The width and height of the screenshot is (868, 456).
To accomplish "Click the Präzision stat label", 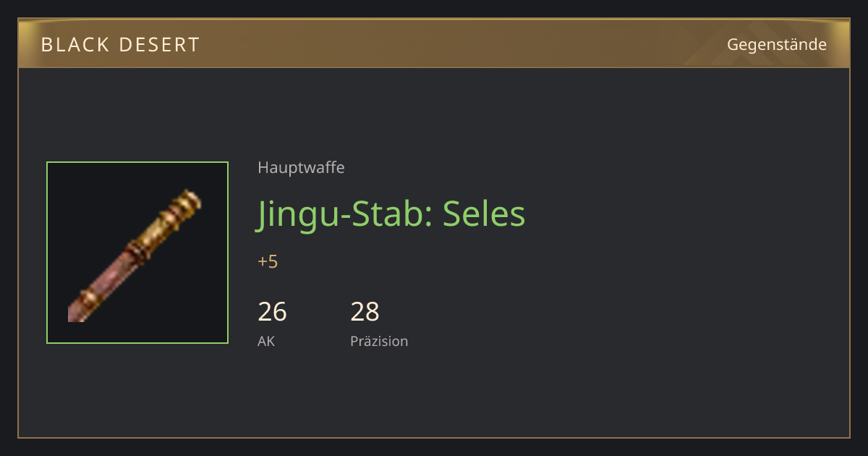I will [379, 342].
